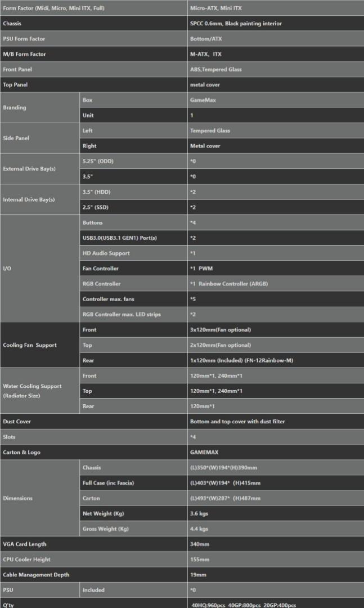Click the 2.5" (SSD) internal bay label
The width and height of the screenshot is (364, 608).
tap(96, 207)
